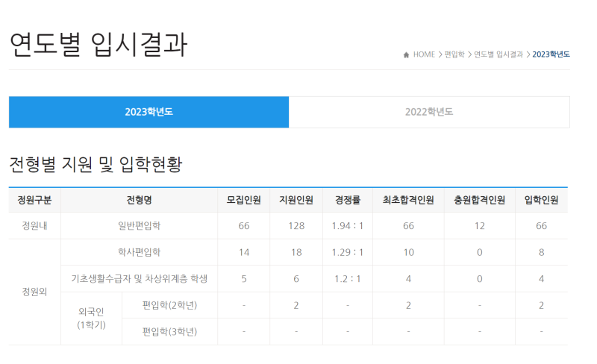
Task: Click the 2023학년도 breadcrumb item
Action: [551, 54]
